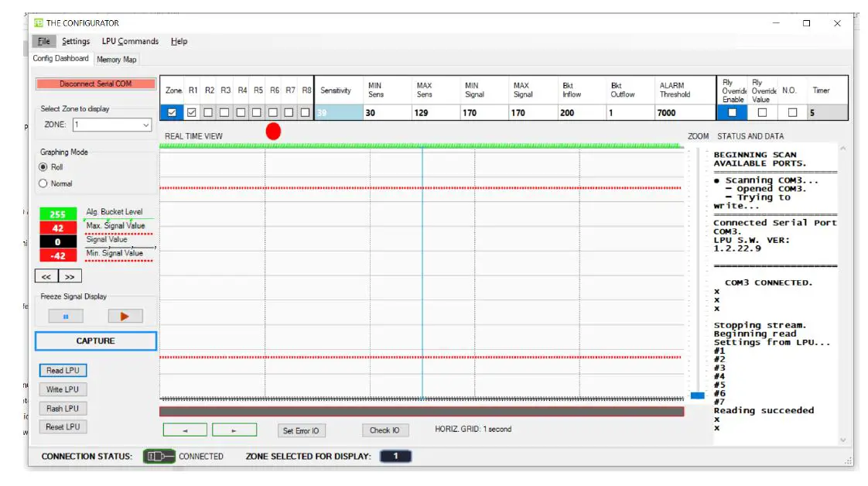Open the ZONE selection dropdown
This screenshot has height=486, width=868.
click(x=145, y=125)
